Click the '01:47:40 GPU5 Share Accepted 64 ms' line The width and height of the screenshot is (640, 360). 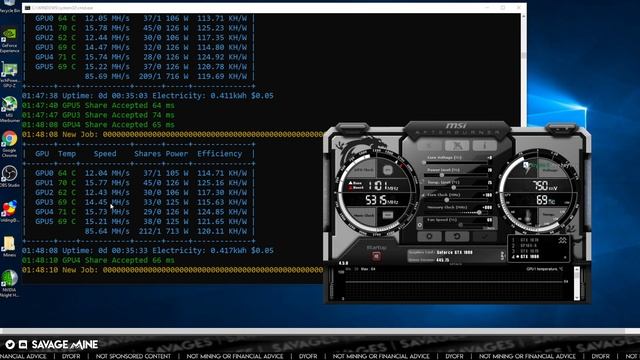[x=98, y=105]
